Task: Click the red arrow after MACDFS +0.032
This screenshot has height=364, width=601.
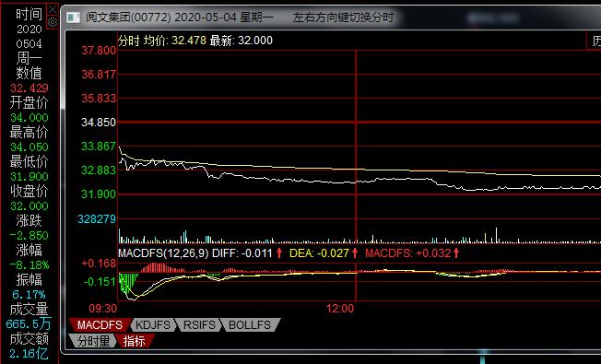Action: point(456,252)
